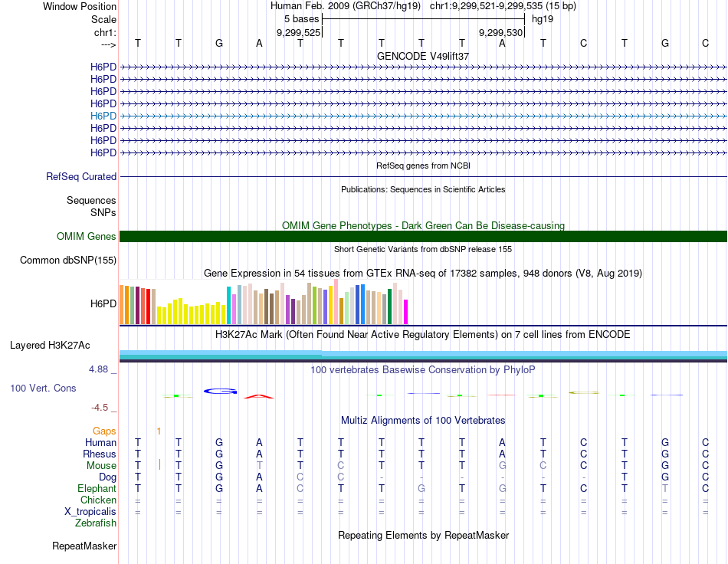Click the Rhesus species label
Image resolution: width=728 pixels, height=564 pixels.
[x=100, y=454]
